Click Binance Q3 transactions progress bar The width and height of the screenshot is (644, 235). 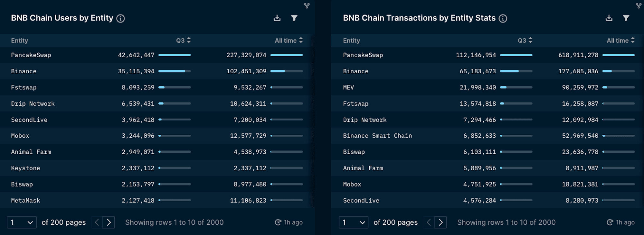click(x=516, y=71)
